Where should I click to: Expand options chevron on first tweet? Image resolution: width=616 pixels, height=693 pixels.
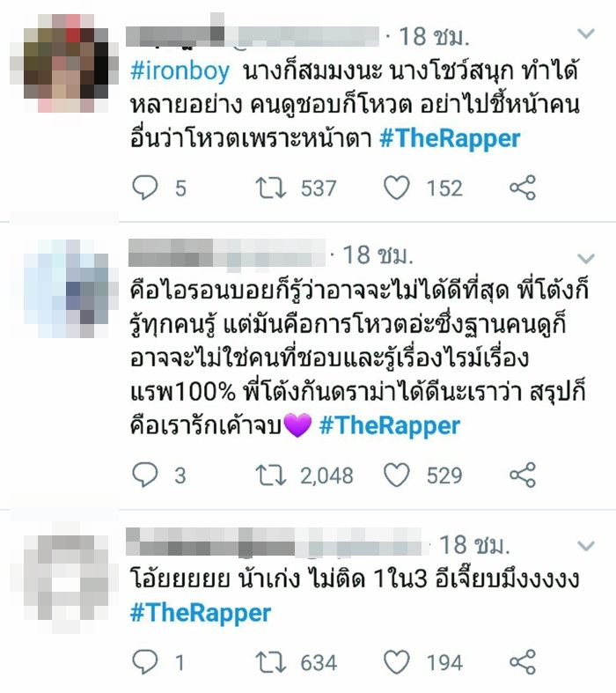point(586,33)
